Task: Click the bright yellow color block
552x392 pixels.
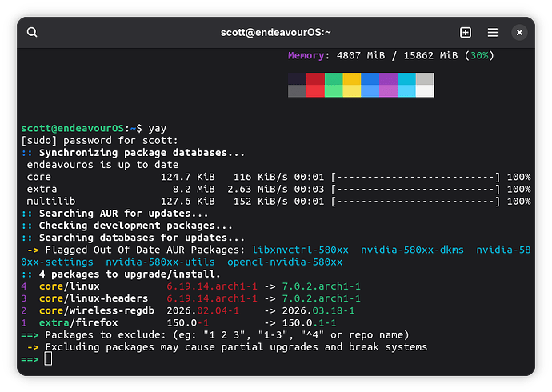Action: point(352,90)
